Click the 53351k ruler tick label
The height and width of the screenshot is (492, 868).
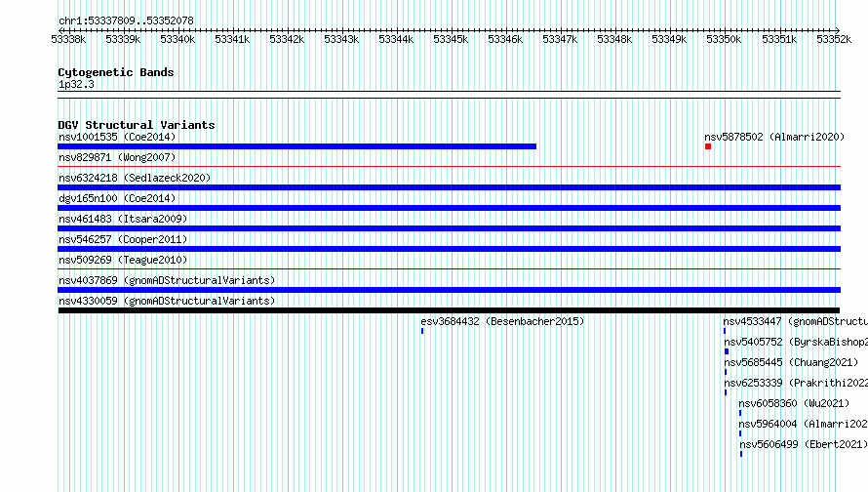(x=779, y=39)
